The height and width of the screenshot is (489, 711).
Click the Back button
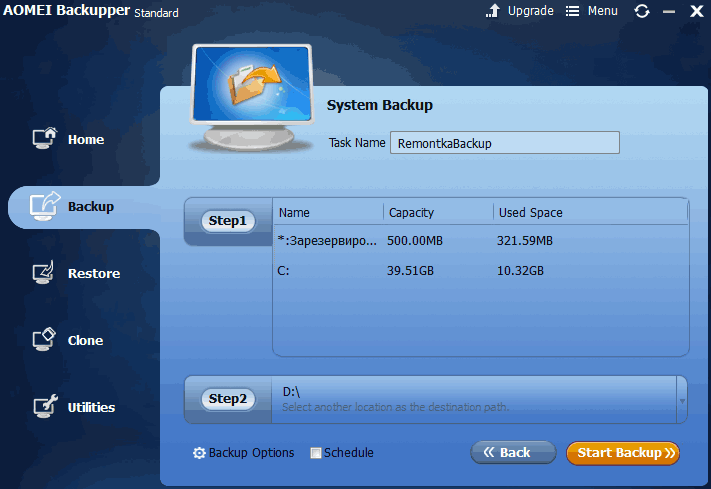[x=513, y=452]
